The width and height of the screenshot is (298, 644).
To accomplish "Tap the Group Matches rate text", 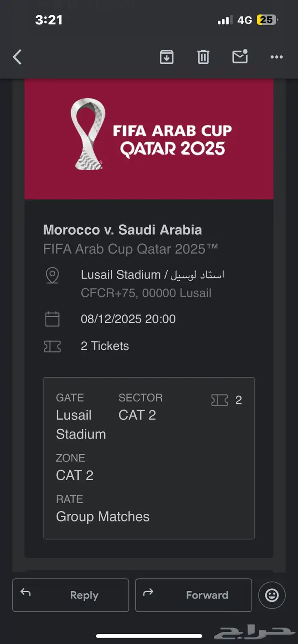I will pyautogui.click(x=103, y=516).
